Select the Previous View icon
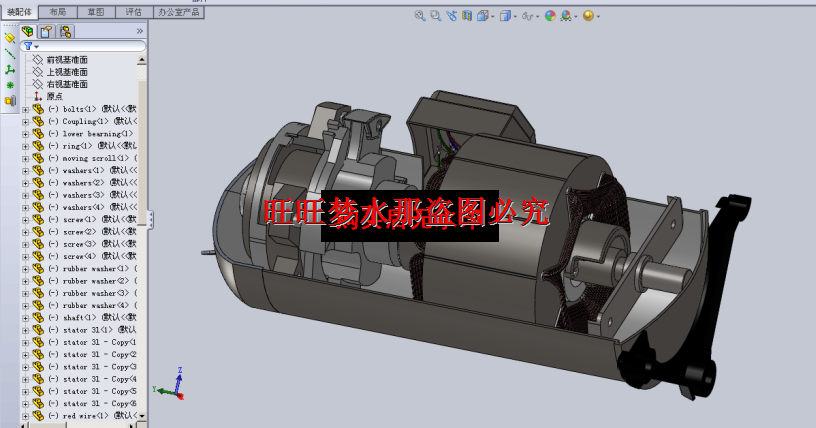This screenshot has width=816, height=428. point(451,16)
